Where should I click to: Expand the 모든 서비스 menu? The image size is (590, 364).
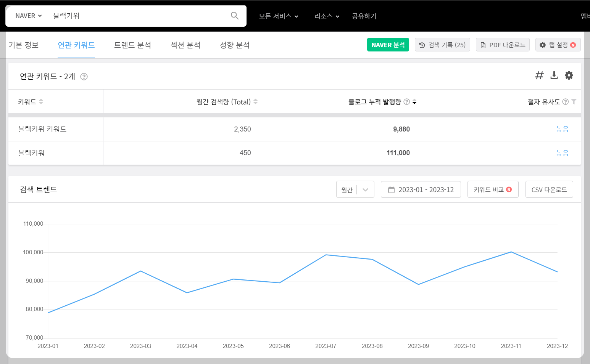279,16
